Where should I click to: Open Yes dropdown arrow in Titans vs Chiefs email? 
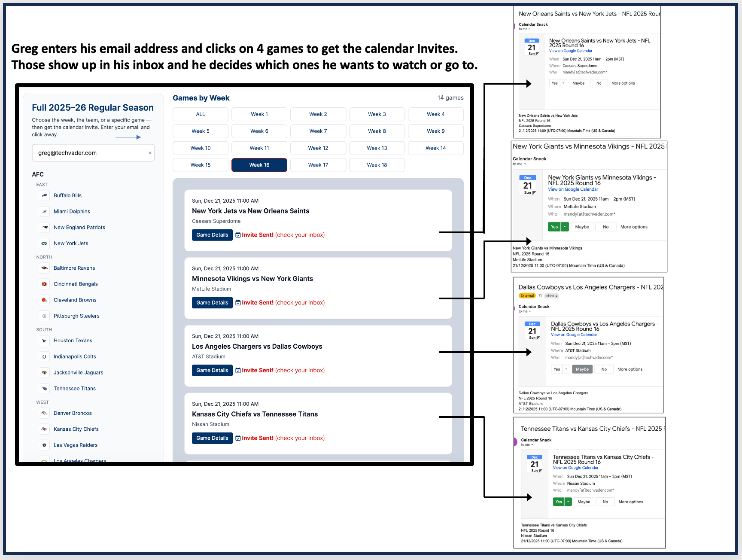[x=568, y=502]
